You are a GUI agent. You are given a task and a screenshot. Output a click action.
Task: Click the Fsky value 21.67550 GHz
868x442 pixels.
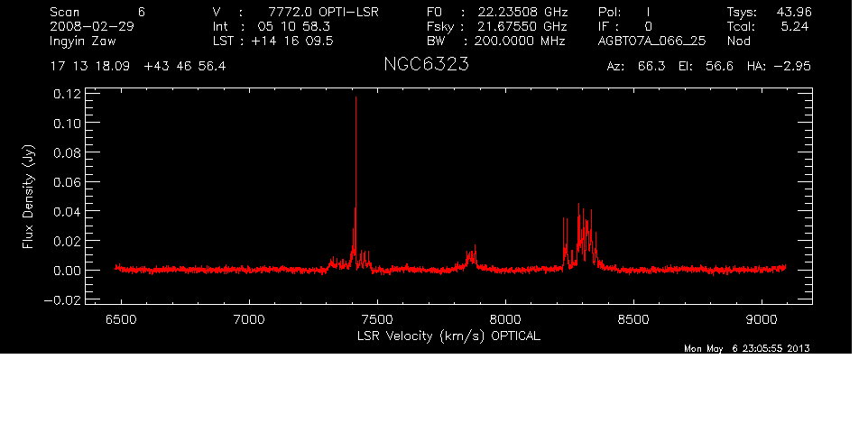tap(522, 26)
